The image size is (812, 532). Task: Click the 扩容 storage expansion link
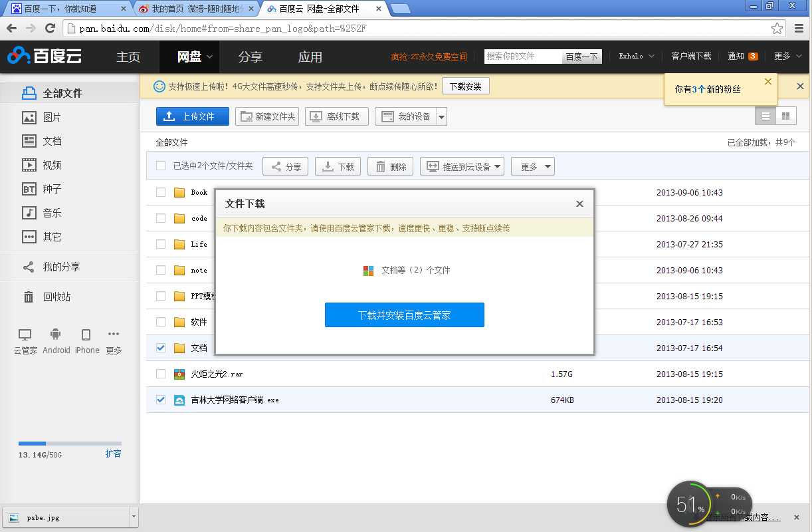(114, 454)
